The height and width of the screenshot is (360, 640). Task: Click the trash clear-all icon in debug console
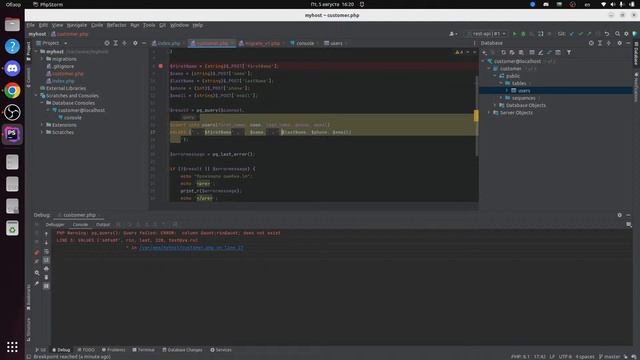pyautogui.click(x=46, y=277)
